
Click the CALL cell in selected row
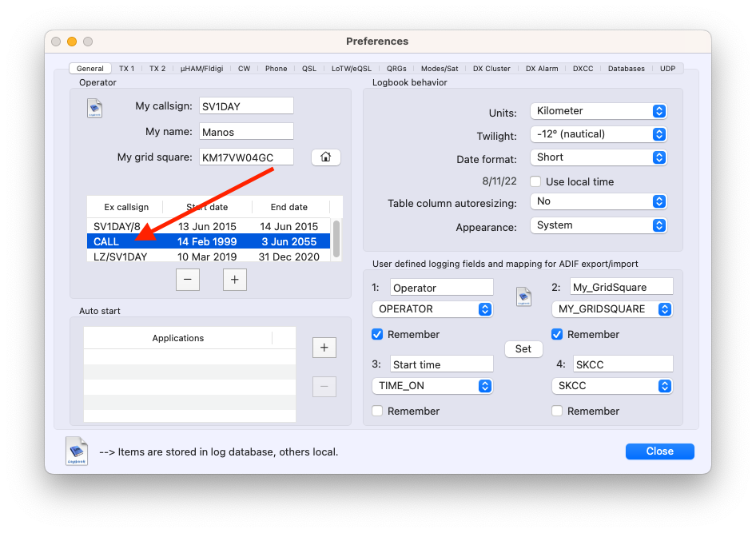[106, 241]
